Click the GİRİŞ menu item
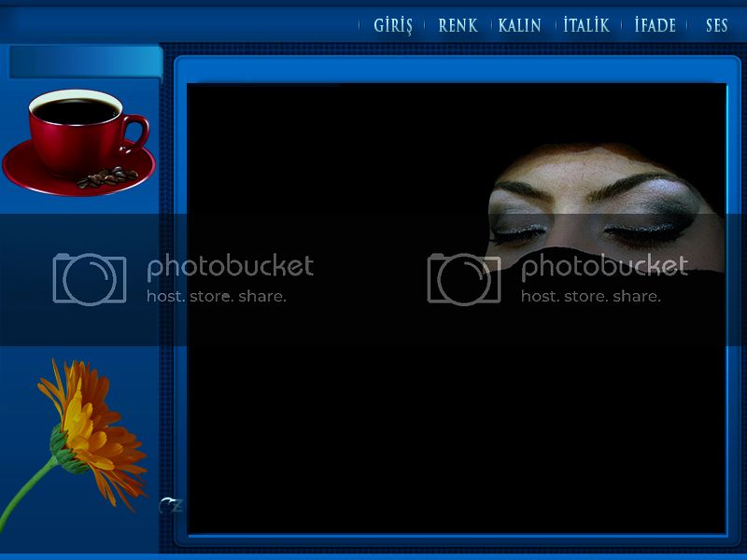This screenshot has width=747, height=560. (392, 25)
